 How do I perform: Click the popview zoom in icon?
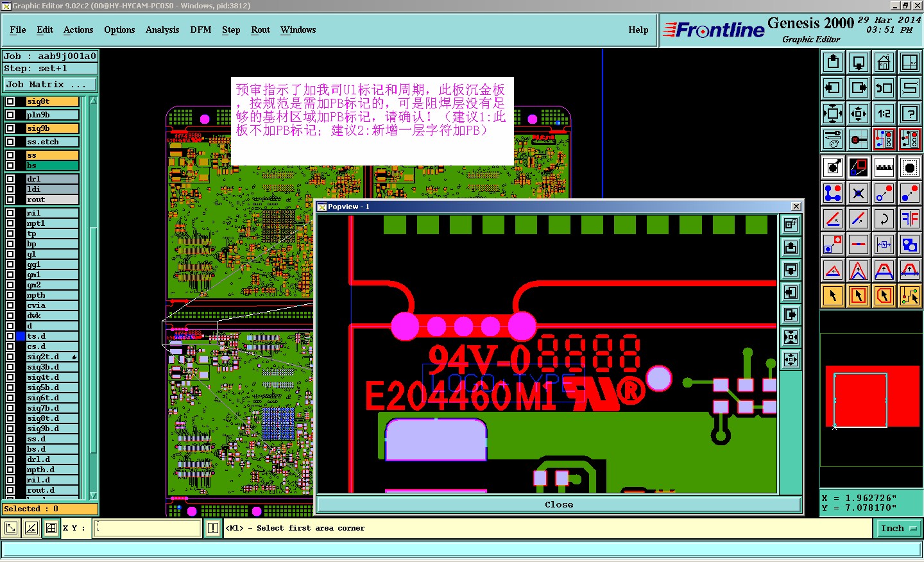[x=791, y=337]
